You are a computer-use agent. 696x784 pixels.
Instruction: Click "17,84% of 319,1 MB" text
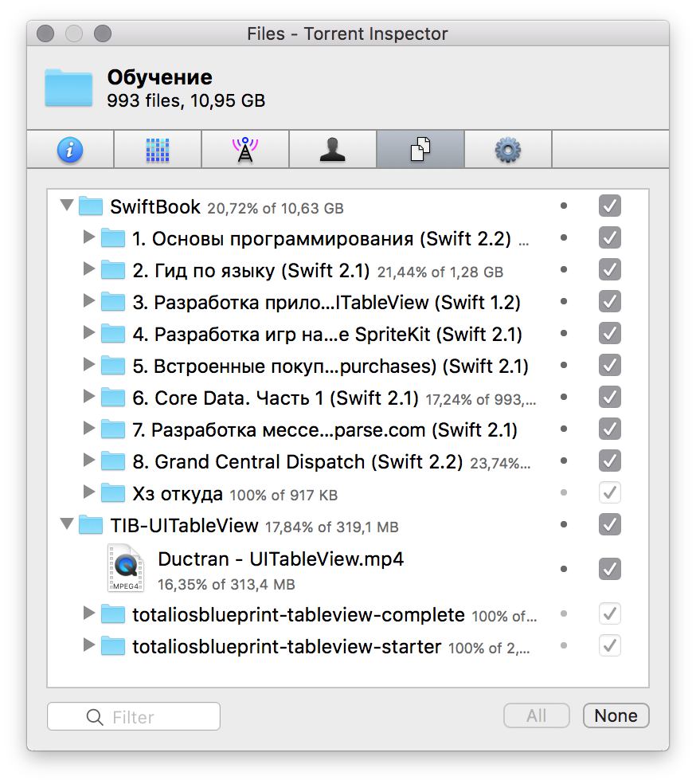332,527
